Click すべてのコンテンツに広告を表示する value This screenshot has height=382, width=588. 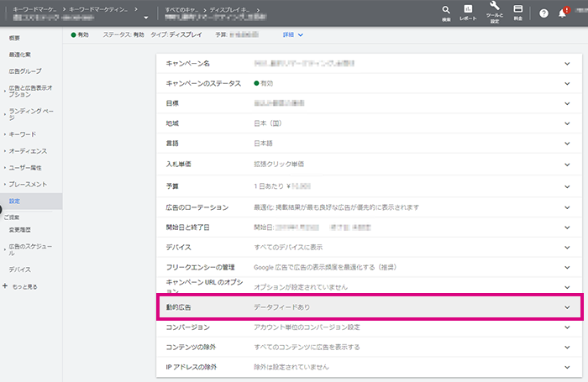307,347
